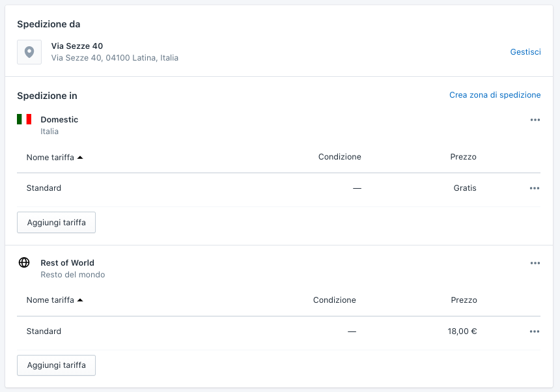Click the Via Sezze 40 address name
560x392 pixels.
[77, 46]
